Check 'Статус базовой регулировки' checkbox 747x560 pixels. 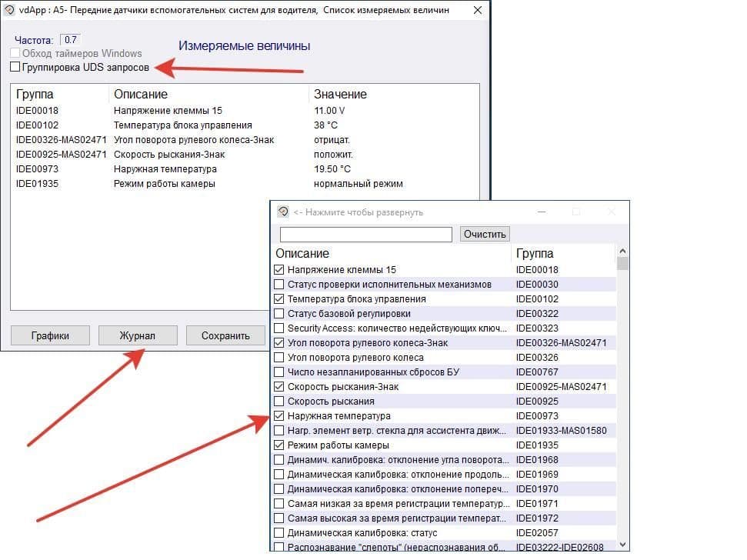(279, 313)
